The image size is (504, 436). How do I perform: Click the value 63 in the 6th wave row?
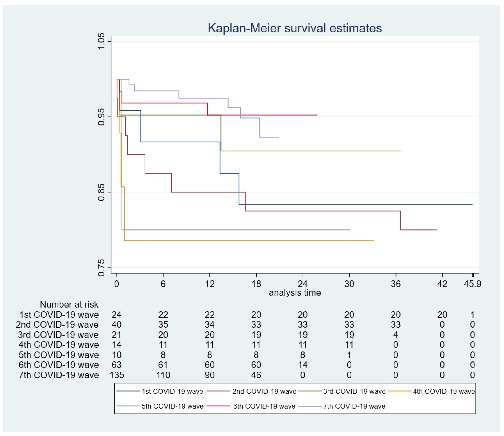point(116,365)
